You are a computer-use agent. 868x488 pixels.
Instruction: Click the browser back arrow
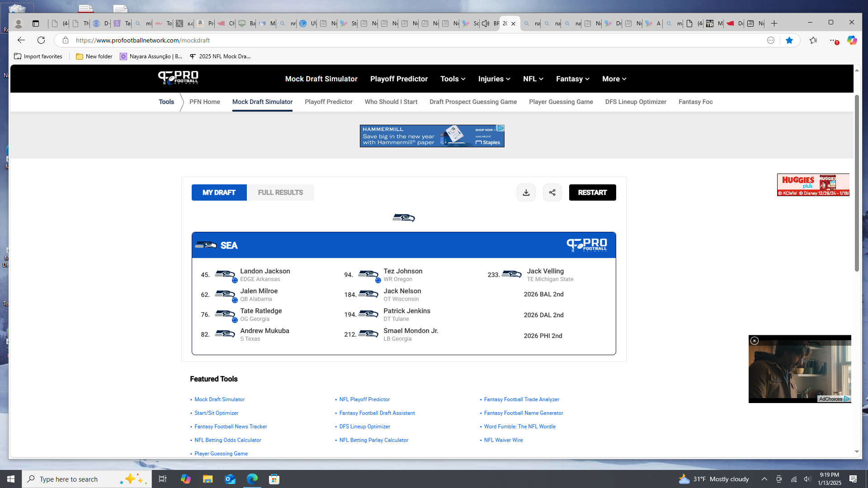tap(21, 40)
